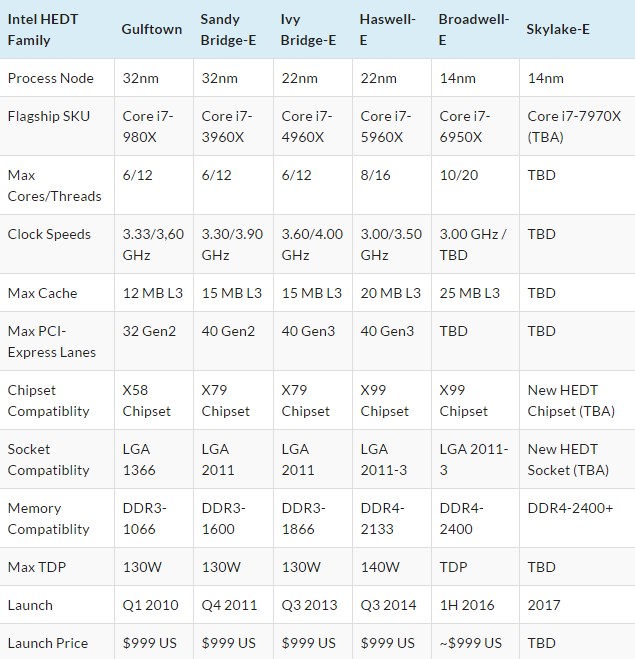Click the Skylake-E column header
Screen dimensions: 635x659
pyautogui.click(x=558, y=29)
